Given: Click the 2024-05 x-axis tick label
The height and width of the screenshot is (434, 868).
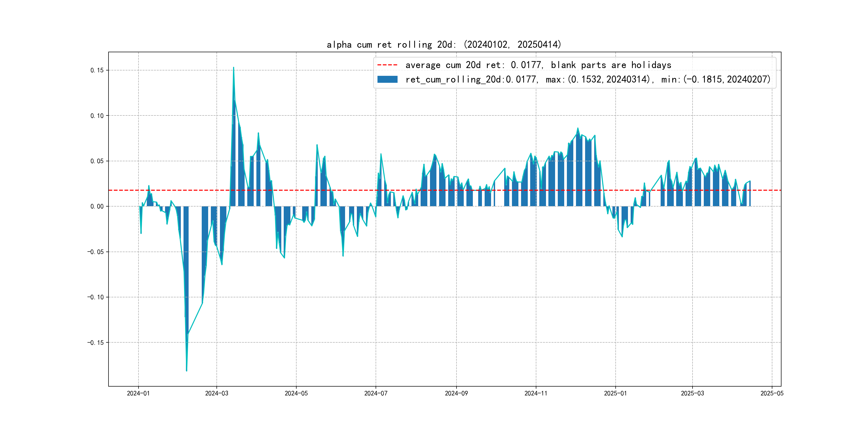Looking at the screenshot, I should [x=296, y=393].
